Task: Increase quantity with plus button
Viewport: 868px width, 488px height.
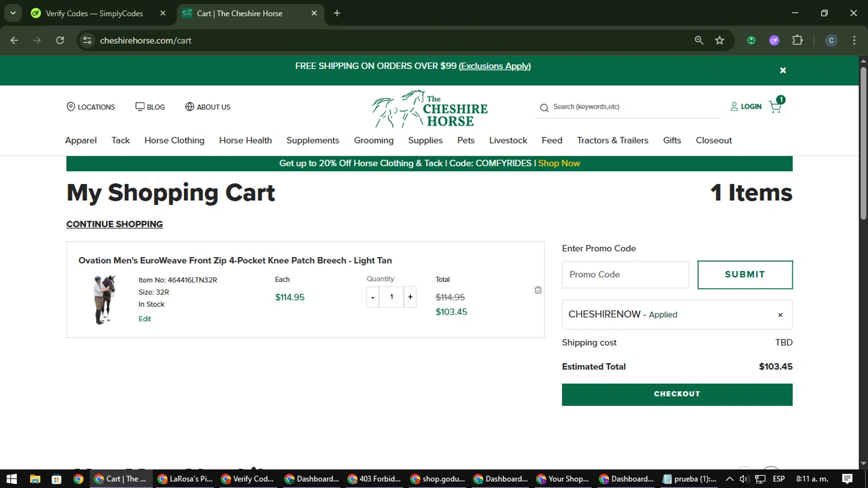Action: pos(410,298)
